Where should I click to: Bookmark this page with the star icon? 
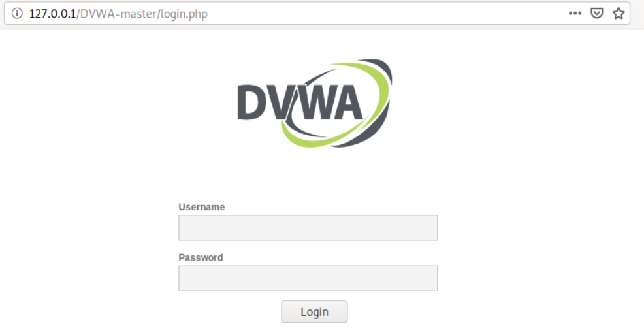(619, 14)
